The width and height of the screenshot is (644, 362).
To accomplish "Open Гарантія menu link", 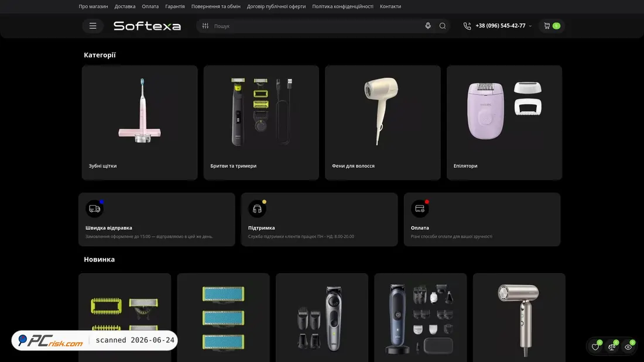I will point(175,6).
